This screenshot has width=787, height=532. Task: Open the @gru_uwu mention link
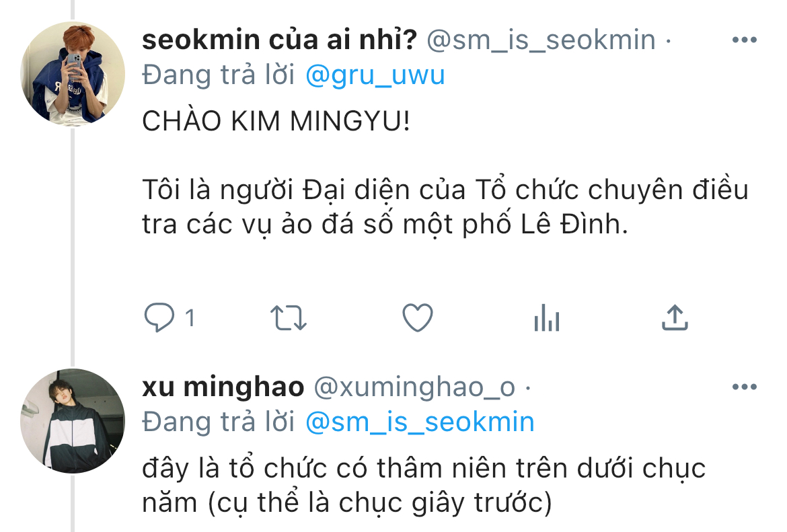[x=375, y=75]
